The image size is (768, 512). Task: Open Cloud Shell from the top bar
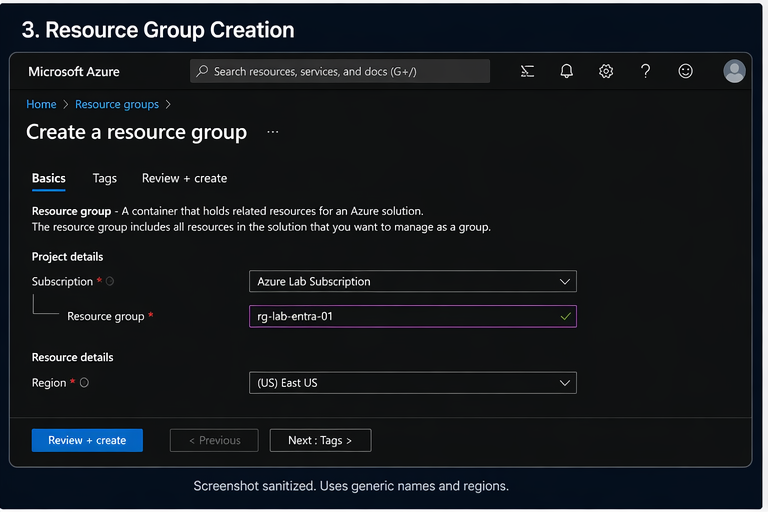[x=527, y=72]
